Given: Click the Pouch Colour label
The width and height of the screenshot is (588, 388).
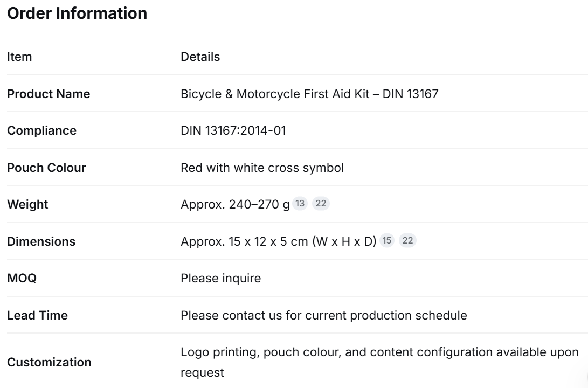Looking at the screenshot, I should 46,168.
